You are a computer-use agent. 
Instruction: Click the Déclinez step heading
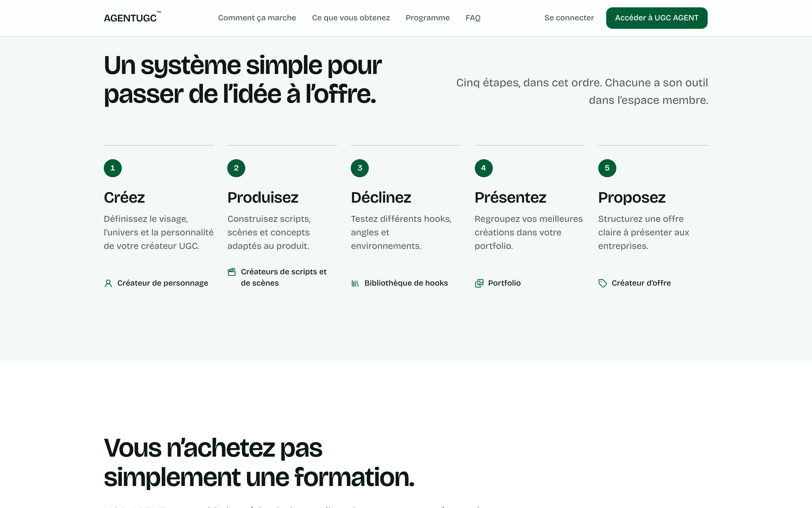click(381, 198)
